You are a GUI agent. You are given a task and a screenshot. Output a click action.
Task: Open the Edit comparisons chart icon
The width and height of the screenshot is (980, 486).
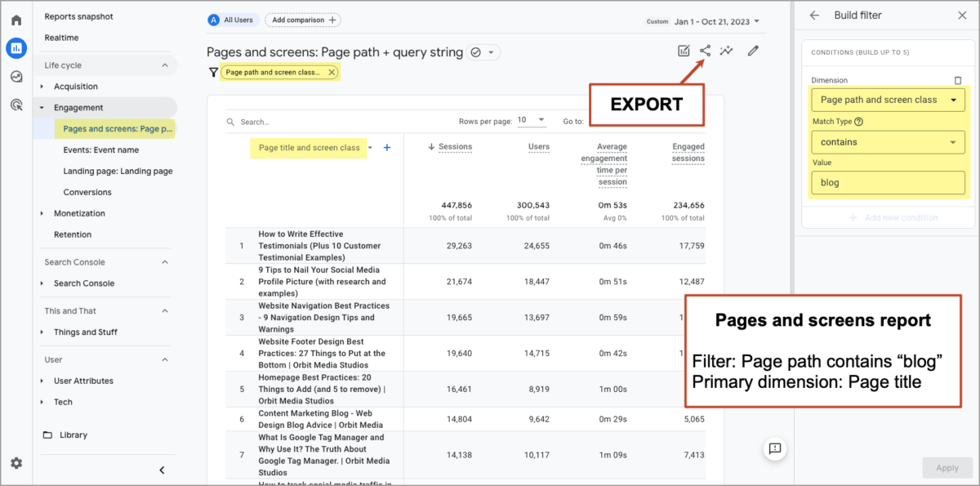pyautogui.click(x=684, y=50)
